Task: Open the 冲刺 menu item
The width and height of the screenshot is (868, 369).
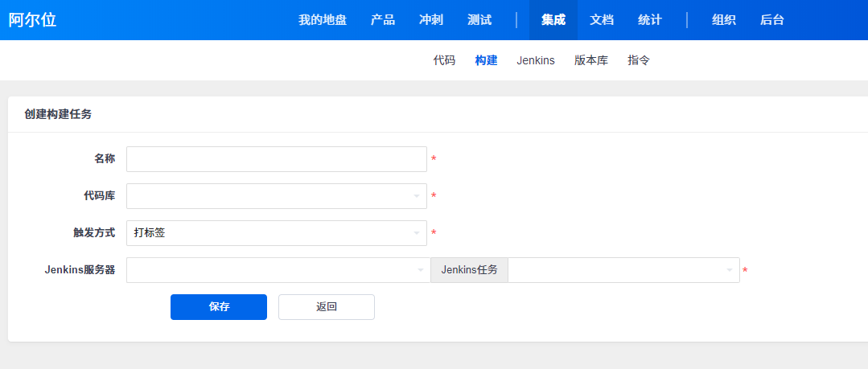Action: pos(431,20)
